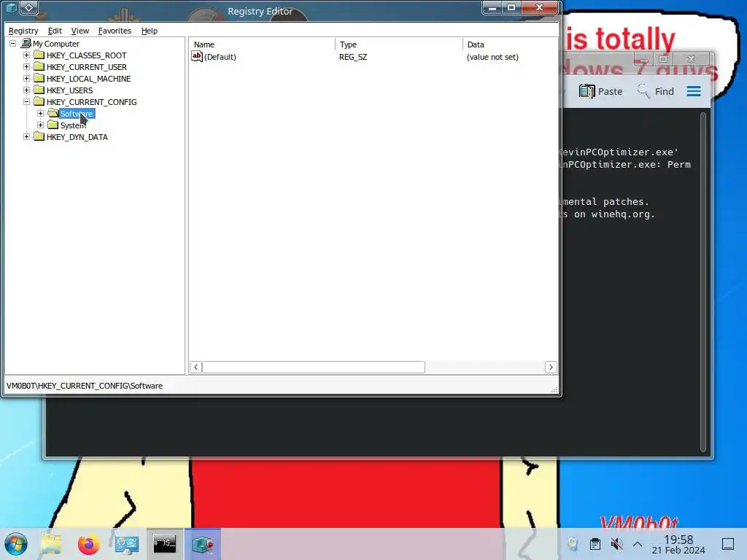This screenshot has height=560, width=747.
Task: Expand HKEY_LOCAL_MACHINE key
Action: [x=27, y=79]
